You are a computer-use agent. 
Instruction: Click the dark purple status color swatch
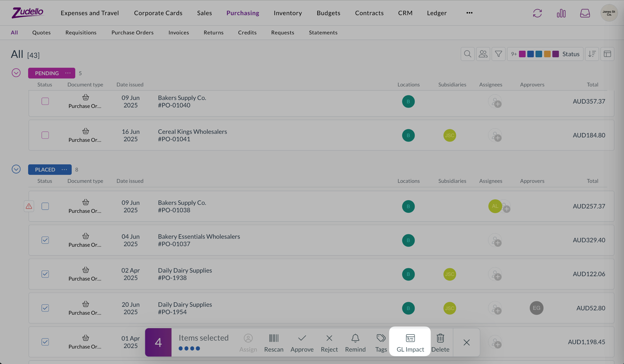556,54
